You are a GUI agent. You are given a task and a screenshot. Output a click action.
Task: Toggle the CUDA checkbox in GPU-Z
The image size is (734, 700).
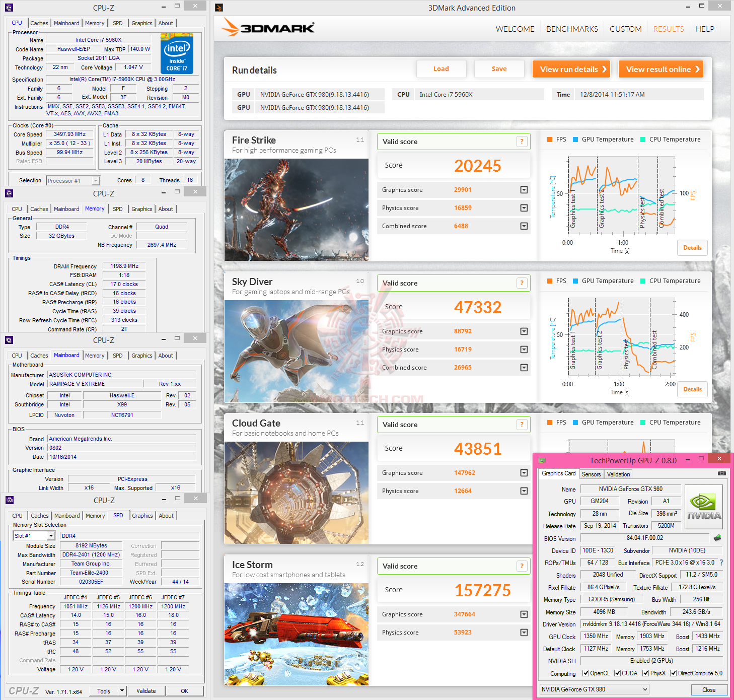click(x=617, y=673)
